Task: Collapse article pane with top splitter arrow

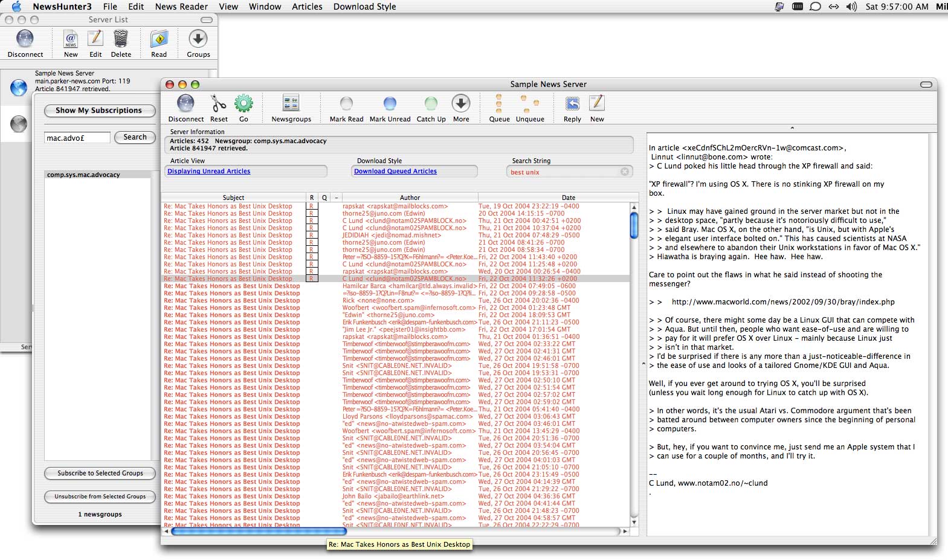Action: [792, 128]
